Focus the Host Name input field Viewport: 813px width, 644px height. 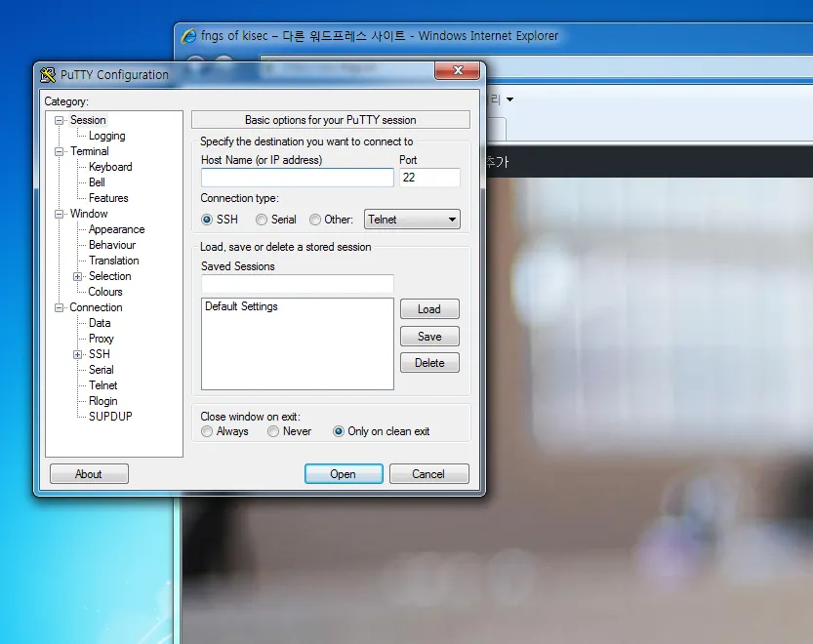pyautogui.click(x=297, y=178)
